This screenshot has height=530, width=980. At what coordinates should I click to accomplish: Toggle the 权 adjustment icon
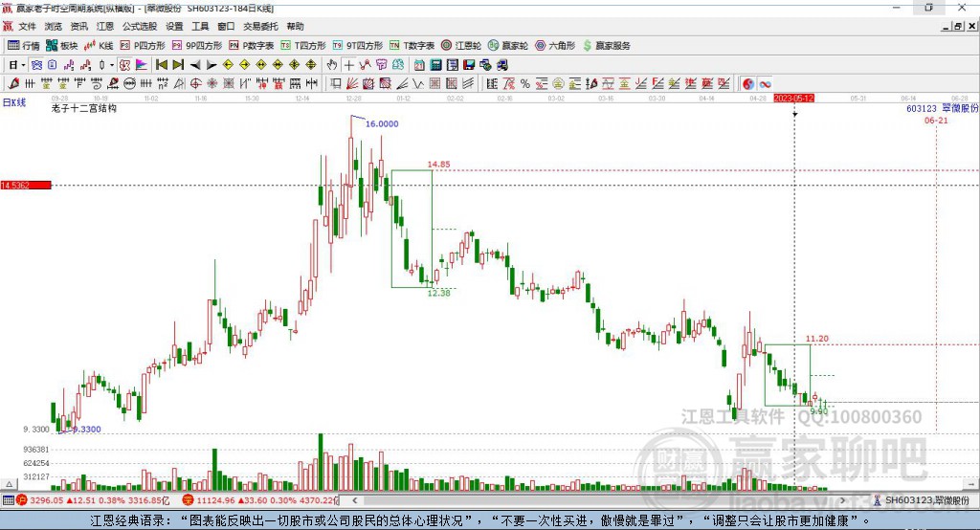point(124,65)
